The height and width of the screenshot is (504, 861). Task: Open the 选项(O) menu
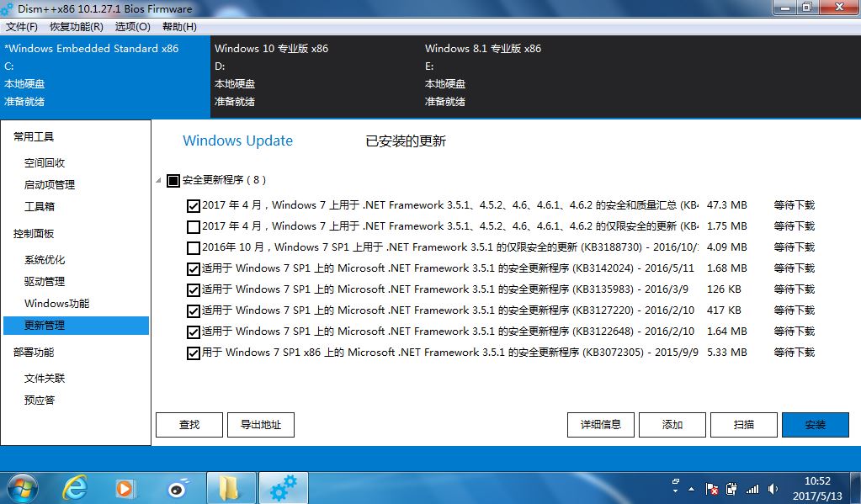click(x=133, y=26)
